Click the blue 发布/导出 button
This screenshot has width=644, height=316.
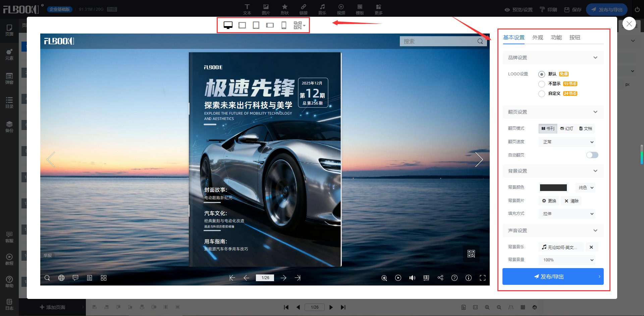552,276
